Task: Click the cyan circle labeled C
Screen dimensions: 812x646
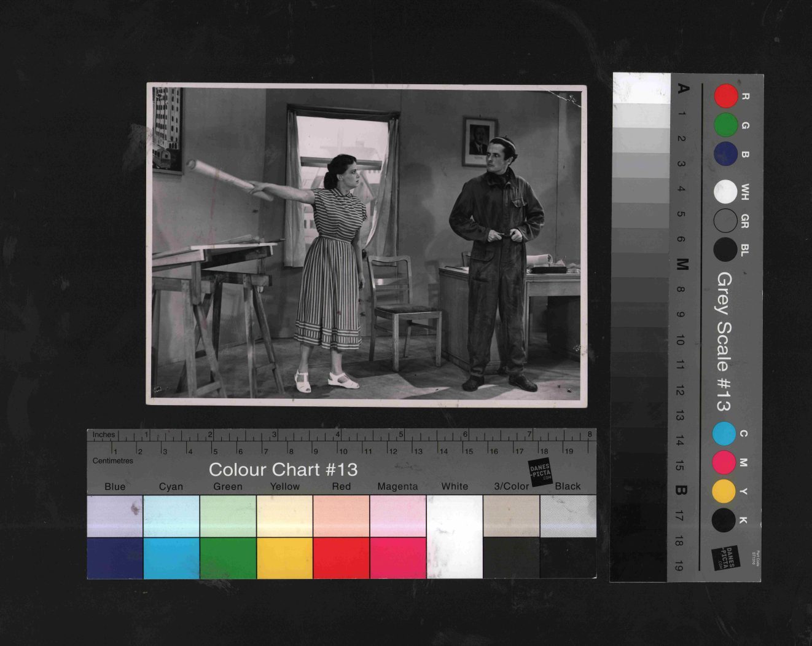Action: pyautogui.click(x=724, y=433)
